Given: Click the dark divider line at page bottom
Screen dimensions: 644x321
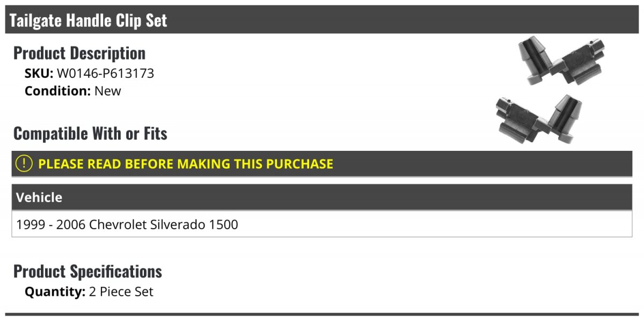Looking at the screenshot, I should pos(322,315).
